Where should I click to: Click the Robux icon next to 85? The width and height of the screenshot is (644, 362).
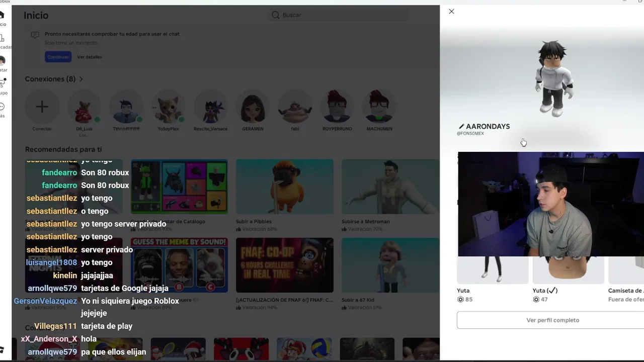pyautogui.click(x=460, y=300)
